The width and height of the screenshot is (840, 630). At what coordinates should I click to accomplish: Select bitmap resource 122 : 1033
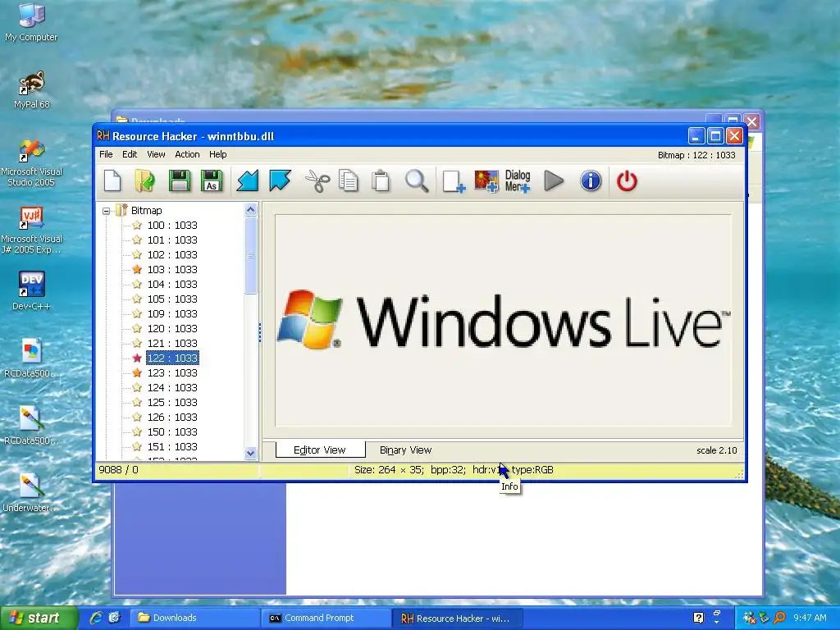pyautogui.click(x=172, y=358)
